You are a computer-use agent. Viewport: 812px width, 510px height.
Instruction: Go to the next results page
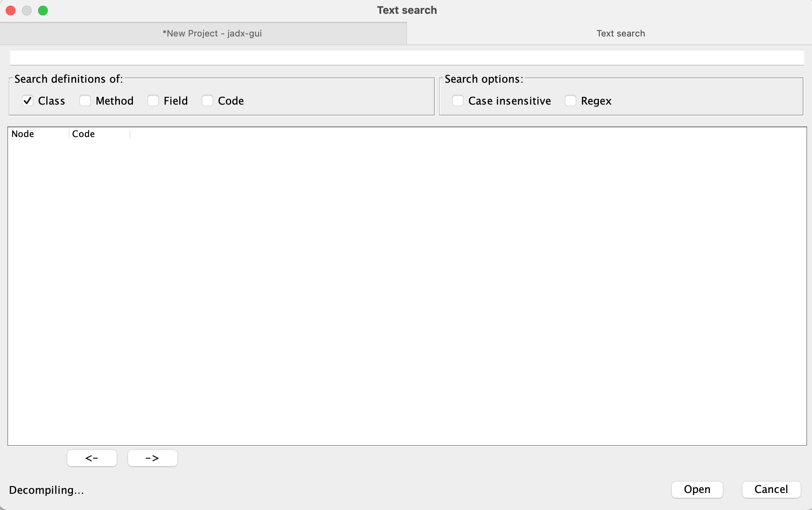pyautogui.click(x=152, y=458)
